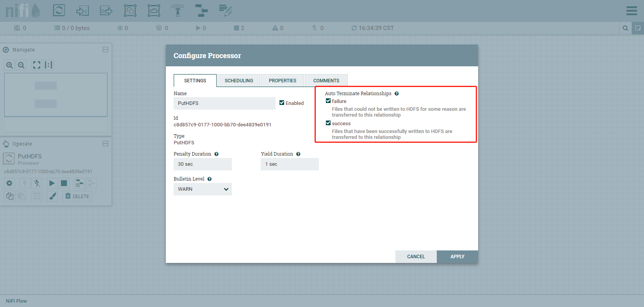
Task: Zoom in on Navigate panel
Action: tap(10, 65)
